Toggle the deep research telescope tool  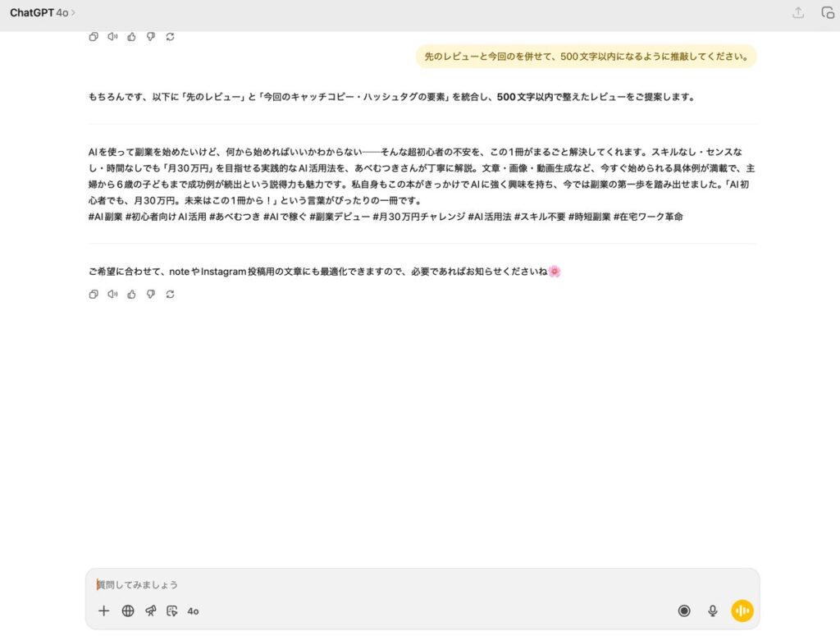tap(150, 611)
